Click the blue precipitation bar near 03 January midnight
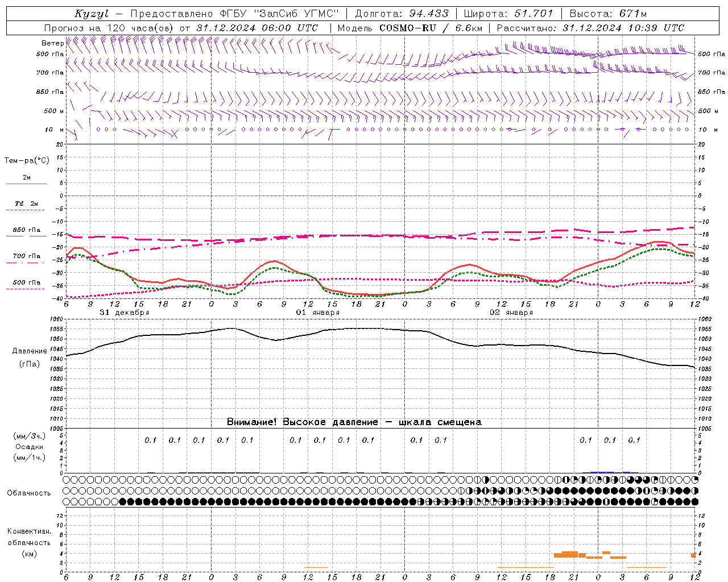 pos(602,472)
